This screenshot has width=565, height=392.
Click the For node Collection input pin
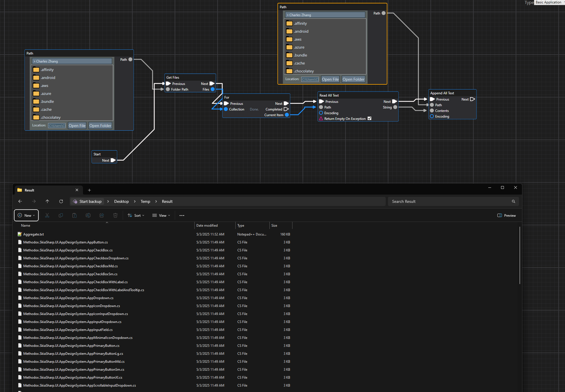pyautogui.click(x=226, y=109)
